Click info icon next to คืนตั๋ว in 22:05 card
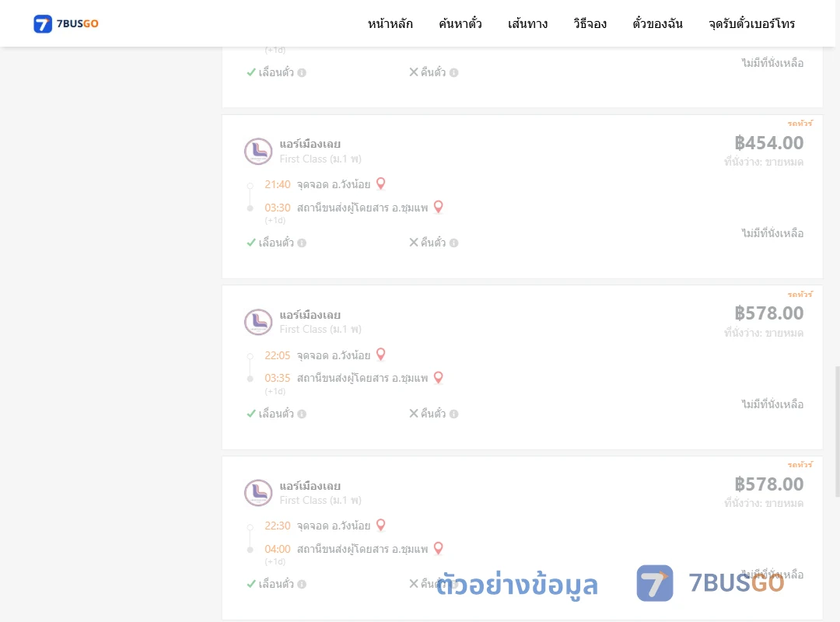 tap(453, 414)
